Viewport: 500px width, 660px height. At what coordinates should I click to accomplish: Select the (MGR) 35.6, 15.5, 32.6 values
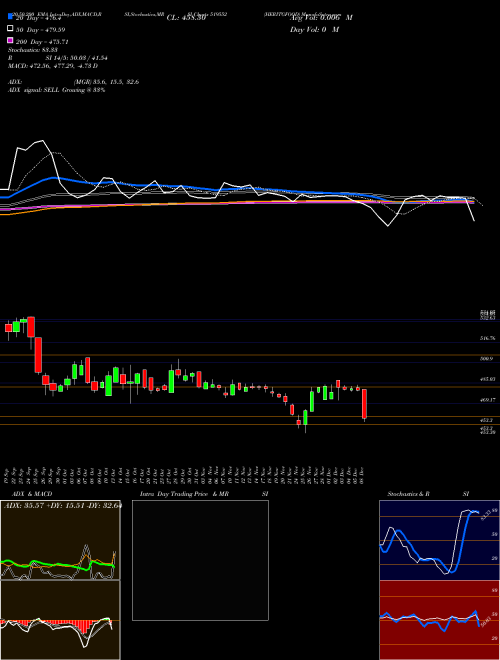point(106,82)
